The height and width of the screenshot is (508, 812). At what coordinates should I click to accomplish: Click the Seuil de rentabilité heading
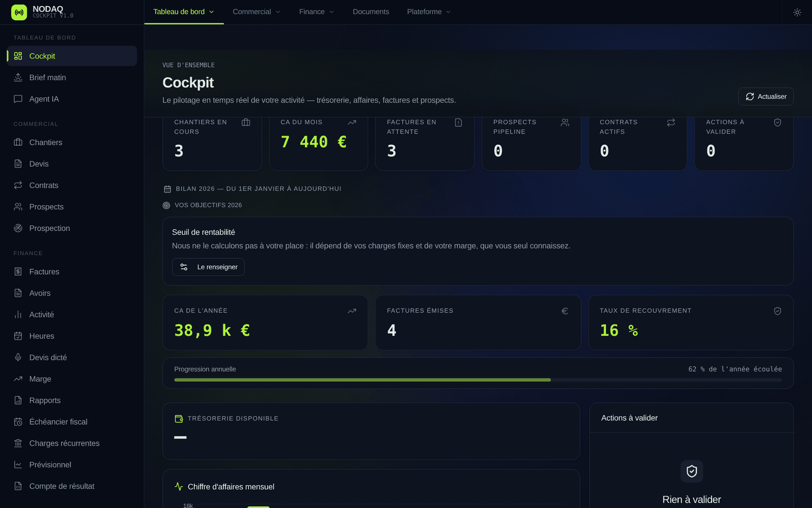point(204,232)
